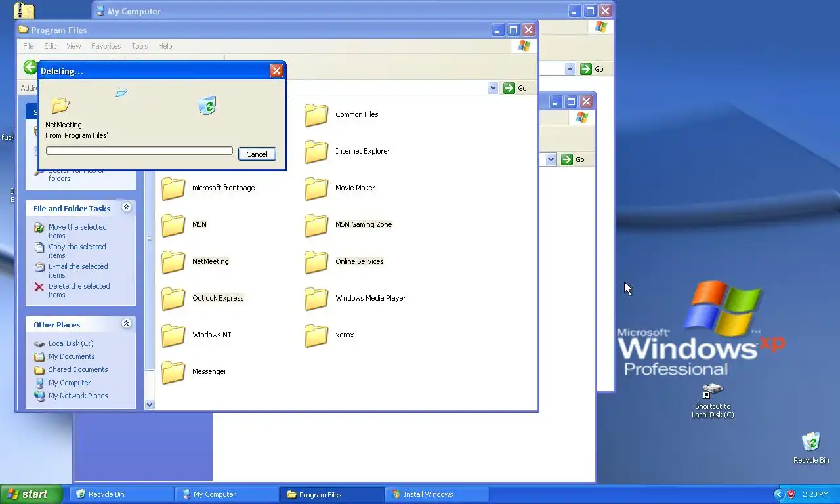Select the Messenger folder icon
840x504 pixels.
point(173,372)
